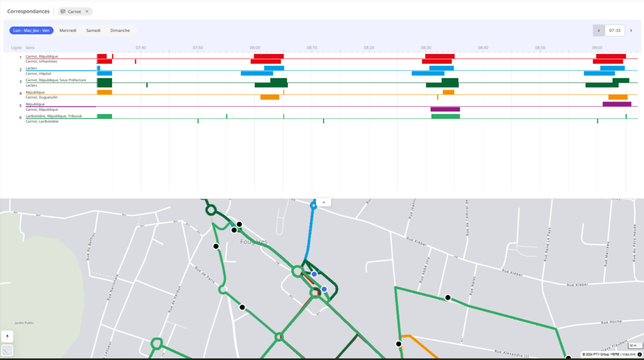Collapse the map with the chevron button
644x360 pixels.
click(x=324, y=202)
